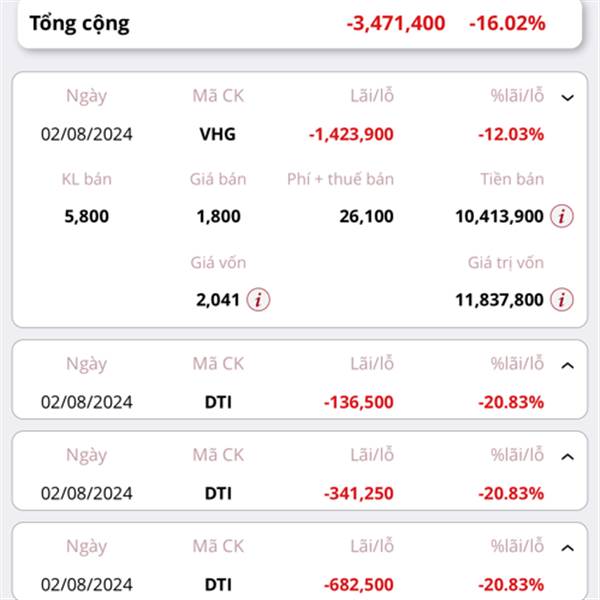Click total percentage -16.02%
Image resolution: width=600 pixels, height=600 pixels.
point(507,23)
